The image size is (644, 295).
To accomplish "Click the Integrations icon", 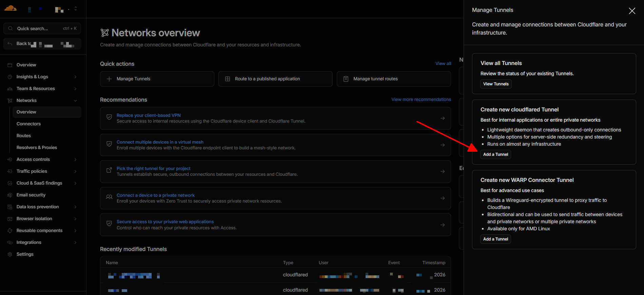I will [10, 243].
